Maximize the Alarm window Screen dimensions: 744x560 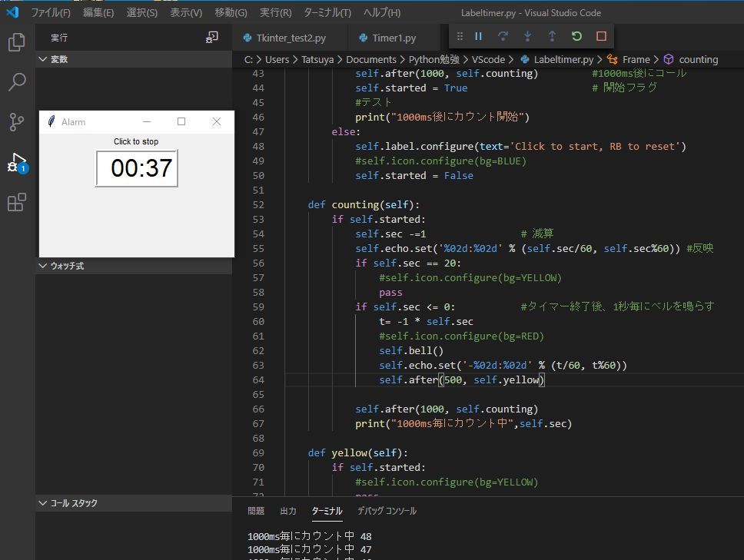(x=181, y=122)
